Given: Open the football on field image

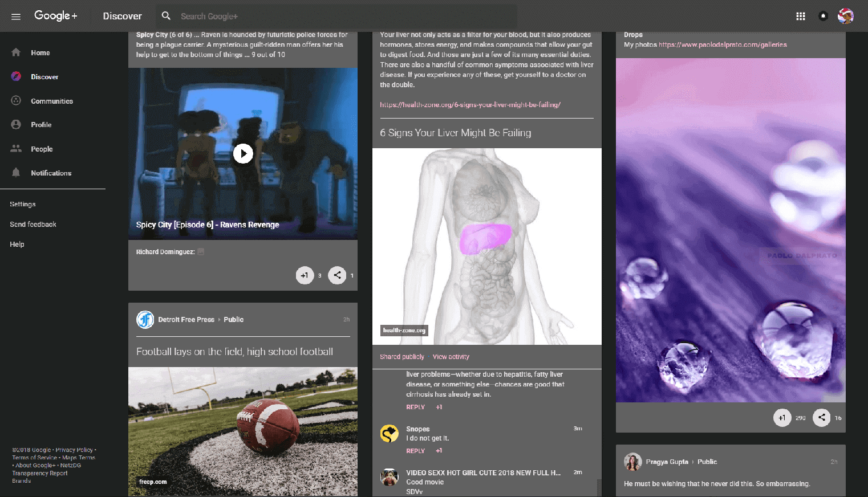Looking at the screenshot, I should tap(243, 431).
